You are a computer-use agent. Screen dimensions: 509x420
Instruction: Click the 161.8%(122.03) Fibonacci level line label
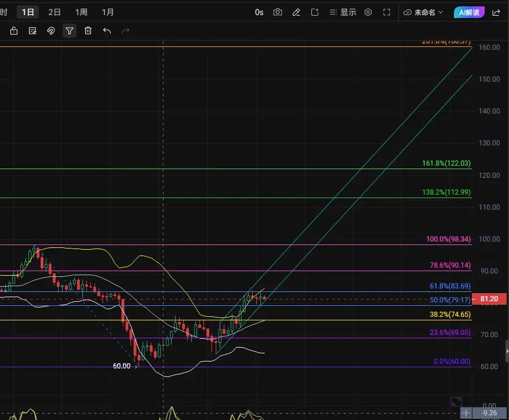446,163
